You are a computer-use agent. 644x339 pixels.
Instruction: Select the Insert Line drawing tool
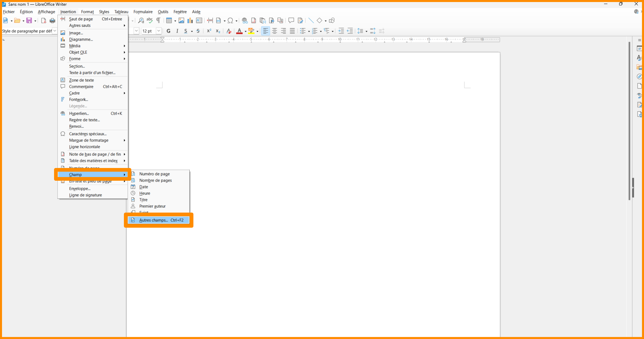[311, 21]
